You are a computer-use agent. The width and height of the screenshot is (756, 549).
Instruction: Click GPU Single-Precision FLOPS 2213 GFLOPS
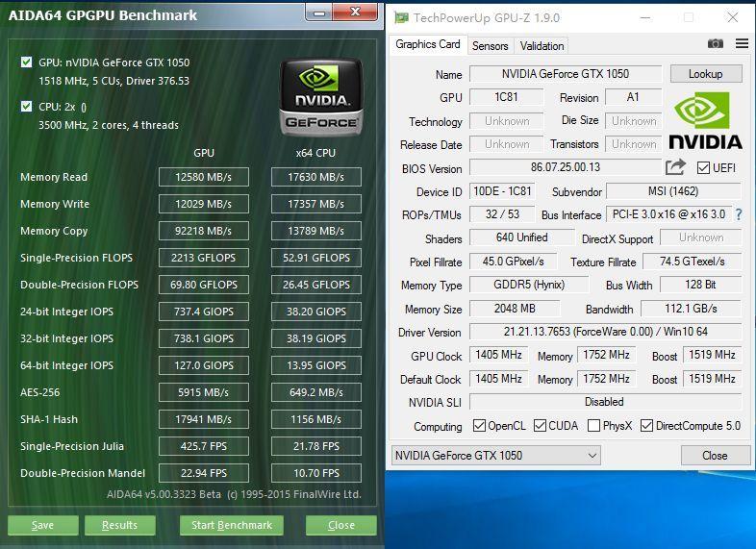point(204,258)
